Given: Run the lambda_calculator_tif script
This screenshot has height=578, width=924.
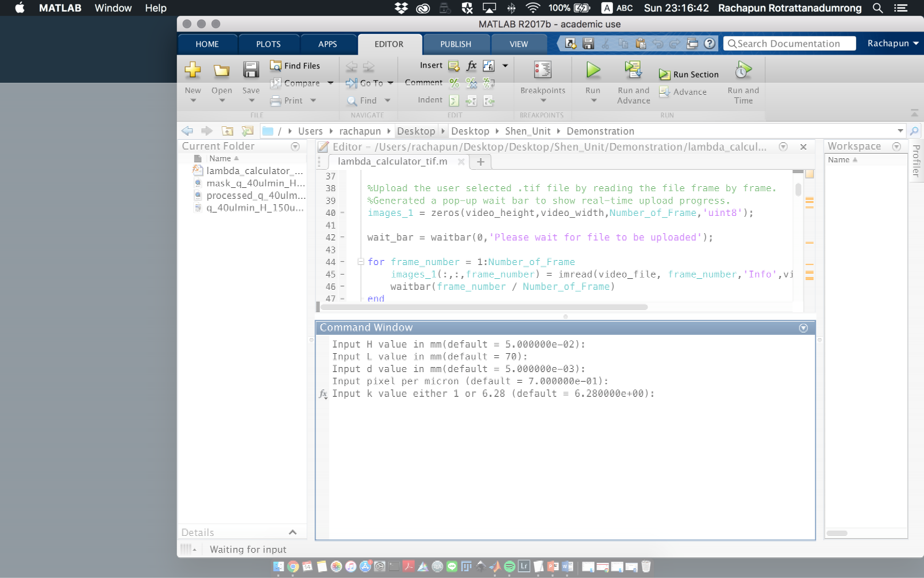Looking at the screenshot, I should (x=592, y=70).
